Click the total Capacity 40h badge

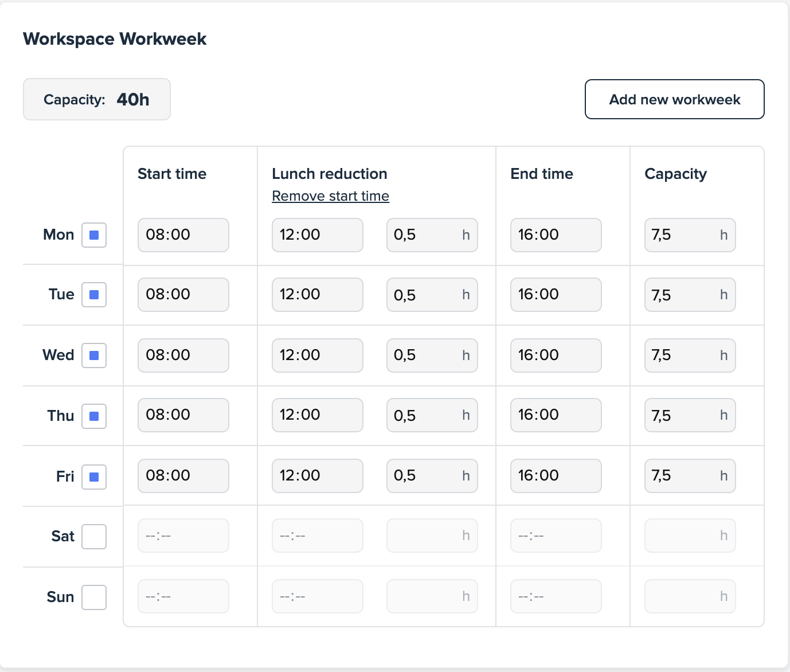point(97,99)
